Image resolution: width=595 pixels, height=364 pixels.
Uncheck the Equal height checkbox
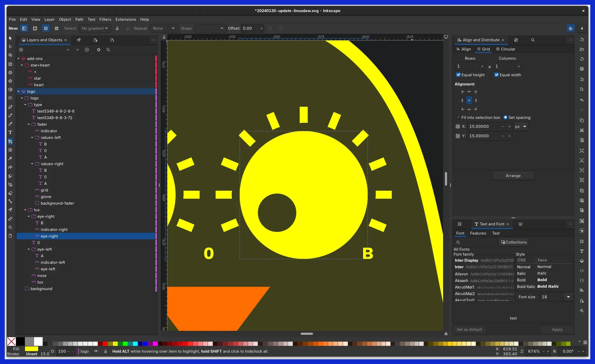tap(458, 75)
